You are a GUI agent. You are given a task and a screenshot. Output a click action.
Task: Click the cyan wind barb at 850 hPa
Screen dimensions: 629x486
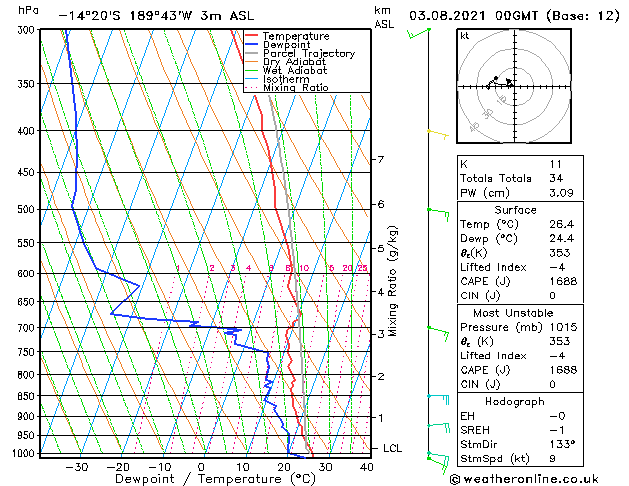pos(438,399)
